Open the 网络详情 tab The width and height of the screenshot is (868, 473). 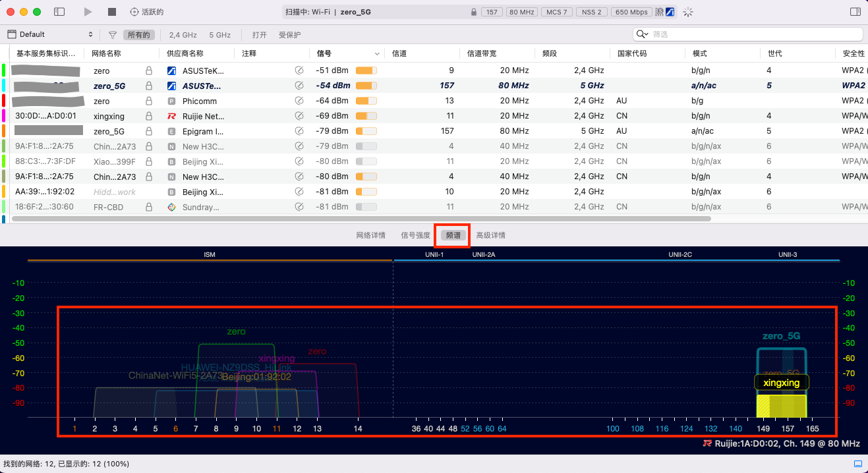coord(370,235)
